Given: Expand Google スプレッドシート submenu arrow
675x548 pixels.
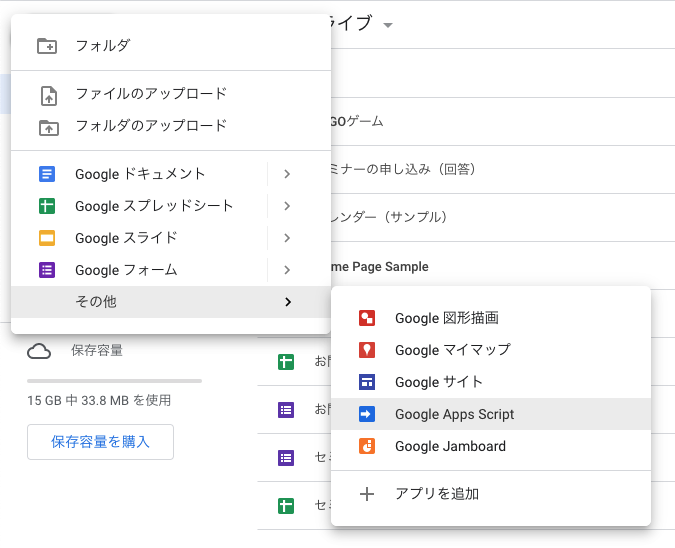Looking at the screenshot, I should [x=287, y=206].
